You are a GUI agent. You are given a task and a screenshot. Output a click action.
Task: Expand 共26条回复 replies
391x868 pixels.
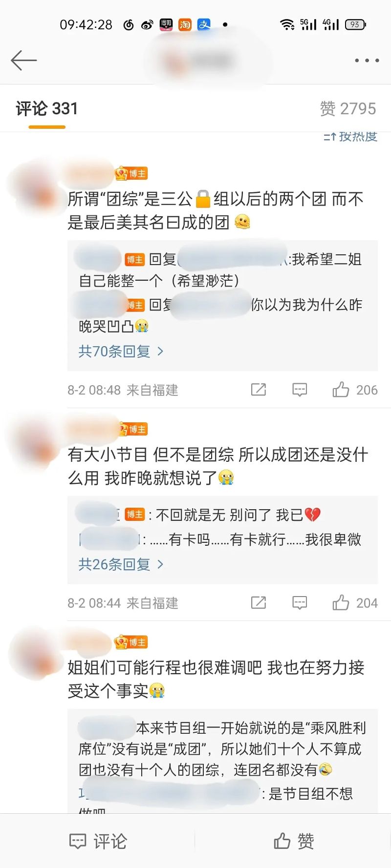pyautogui.click(x=121, y=564)
